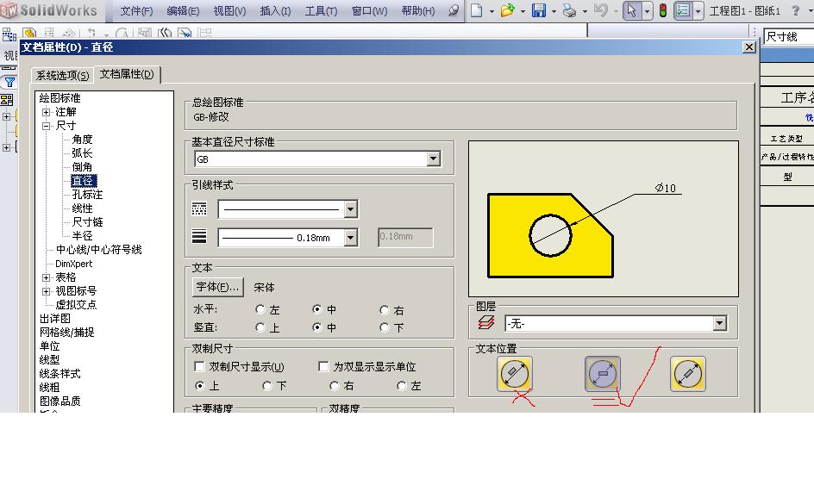The image size is (814, 504).
Task: Open dropdown arrow next to Options icon
Action: coord(698,10)
